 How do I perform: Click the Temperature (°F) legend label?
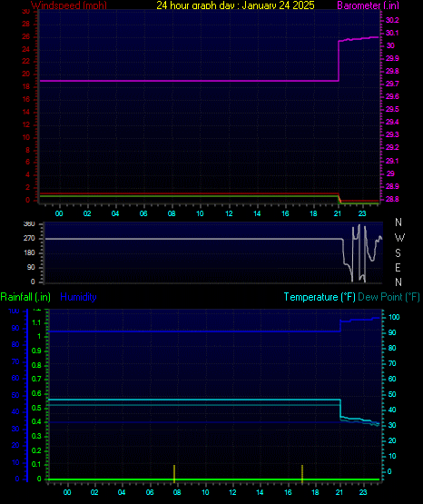[x=320, y=297]
